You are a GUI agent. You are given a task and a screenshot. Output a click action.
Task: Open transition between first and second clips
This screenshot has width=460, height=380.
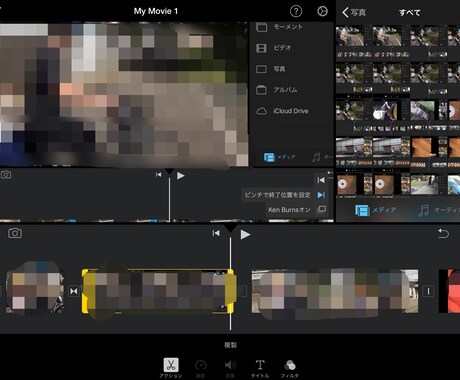click(x=74, y=291)
